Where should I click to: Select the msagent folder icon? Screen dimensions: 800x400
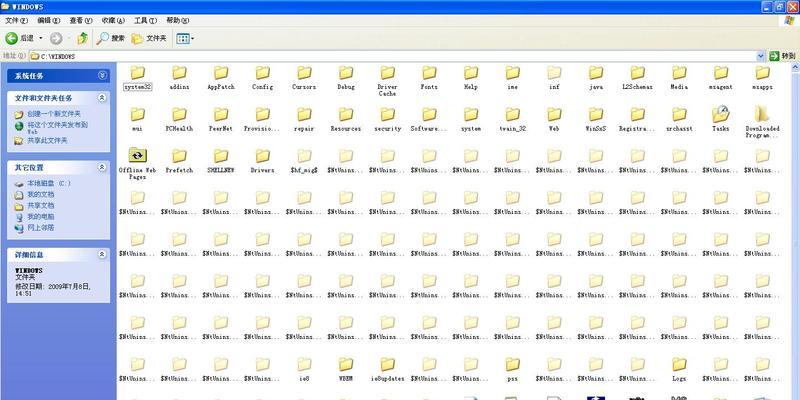(x=721, y=72)
